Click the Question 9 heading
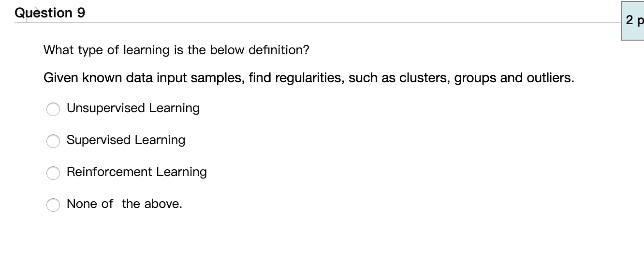Viewport: 644px width, 265px height. pyautogui.click(x=50, y=13)
